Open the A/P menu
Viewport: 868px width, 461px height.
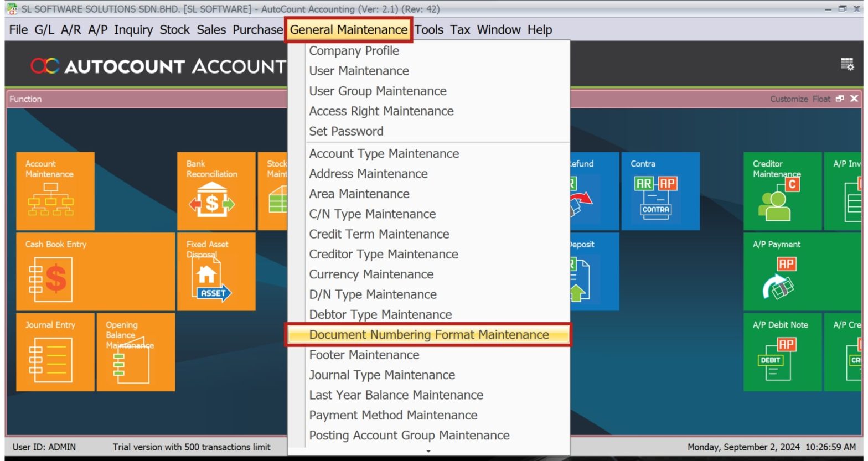pos(98,30)
